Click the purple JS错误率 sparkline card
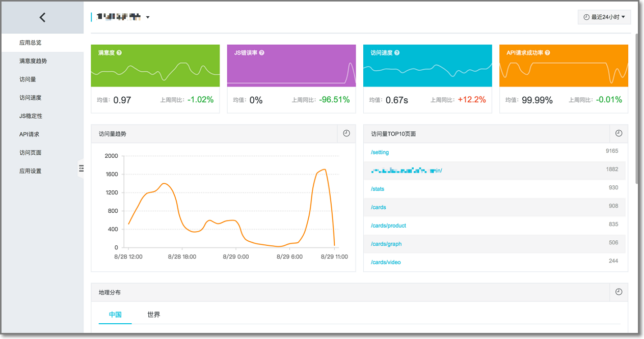The image size is (644, 339). (x=291, y=66)
